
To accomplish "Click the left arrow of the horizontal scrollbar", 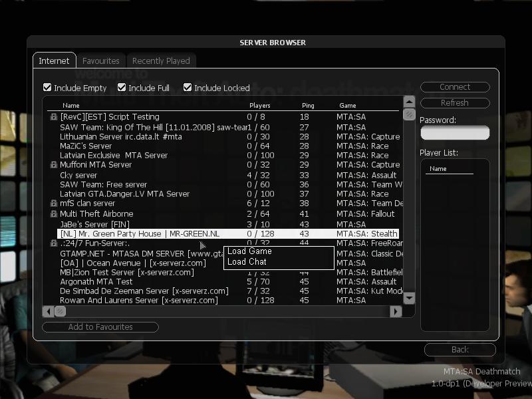I will tap(48, 311).
